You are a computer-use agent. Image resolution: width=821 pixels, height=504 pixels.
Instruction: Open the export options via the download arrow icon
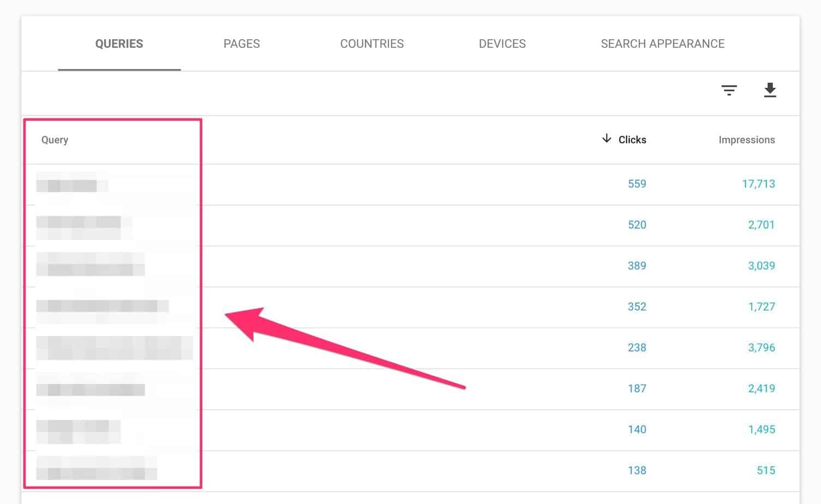tap(770, 90)
